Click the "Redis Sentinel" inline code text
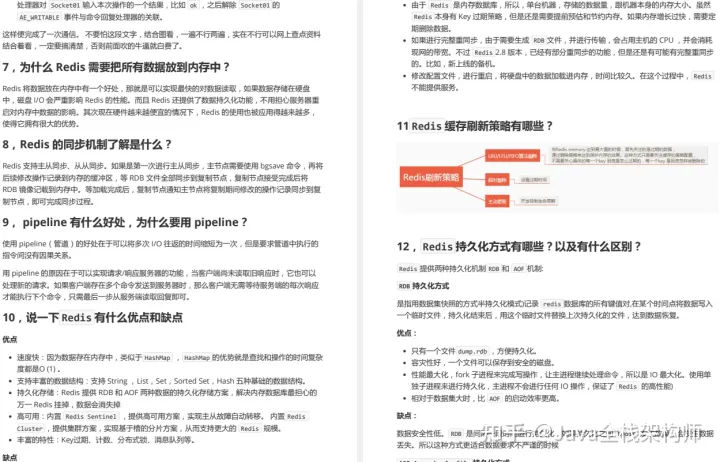Screen dimensions: 720x462 click(90, 417)
